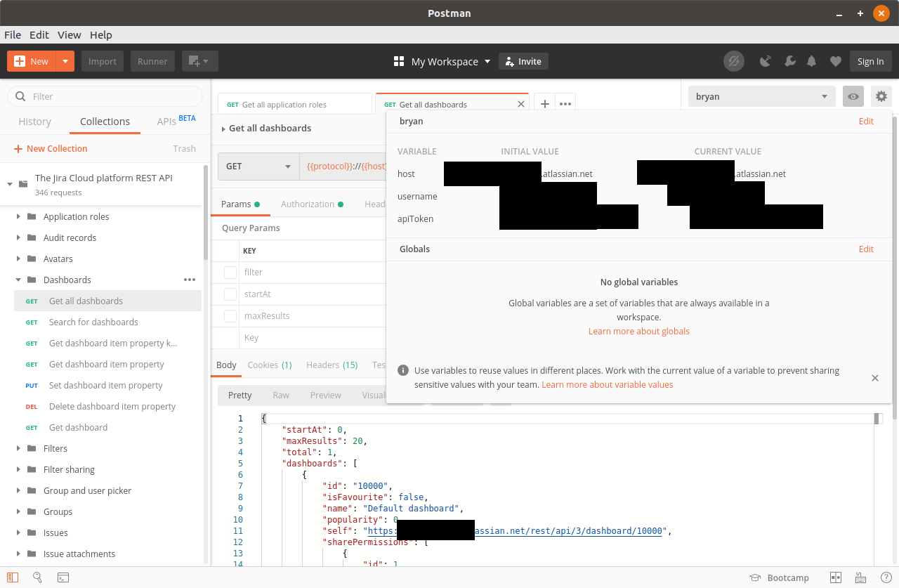This screenshot has height=588, width=899.
Task: Click the Learn more about globals link
Action: click(638, 331)
